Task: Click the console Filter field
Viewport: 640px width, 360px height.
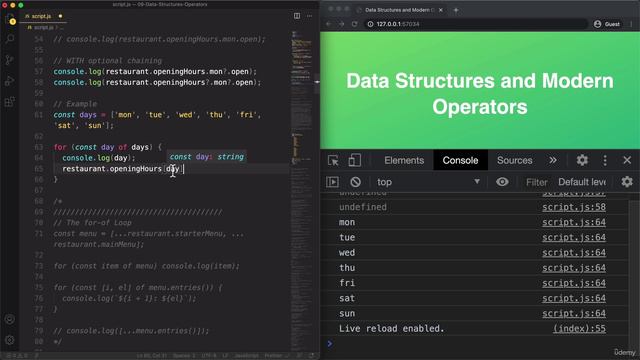Action: (536, 182)
